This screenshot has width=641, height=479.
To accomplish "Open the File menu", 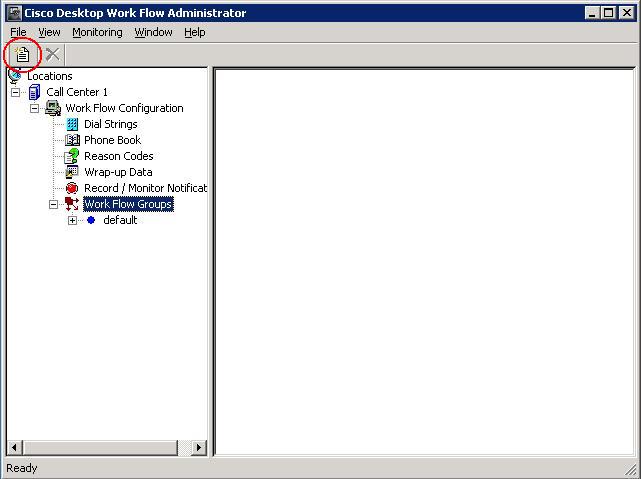I will pyautogui.click(x=18, y=32).
